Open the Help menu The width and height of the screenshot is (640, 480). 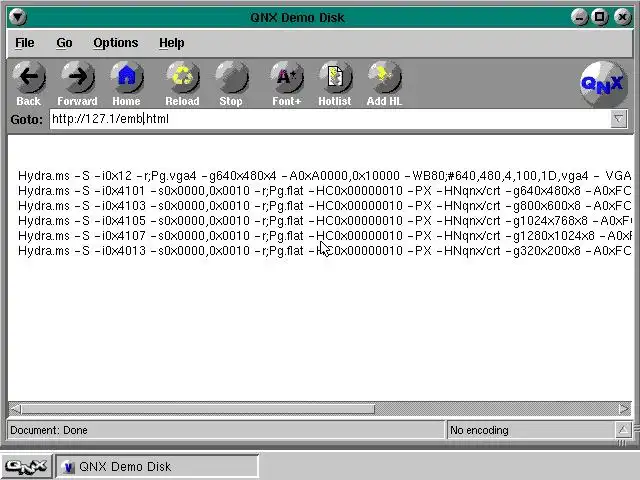[171, 43]
